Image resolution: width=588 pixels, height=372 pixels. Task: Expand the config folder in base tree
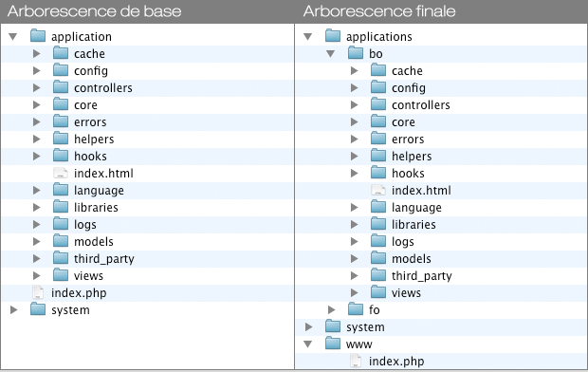click(x=36, y=71)
